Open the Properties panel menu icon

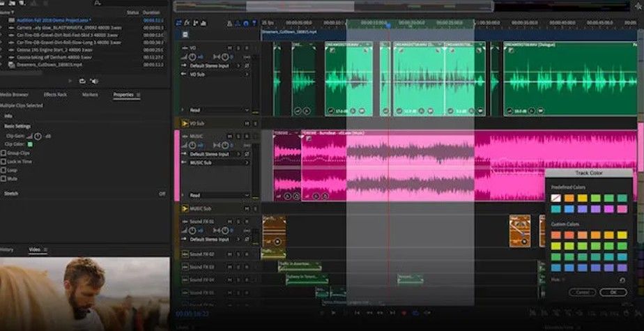(x=138, y=95)
